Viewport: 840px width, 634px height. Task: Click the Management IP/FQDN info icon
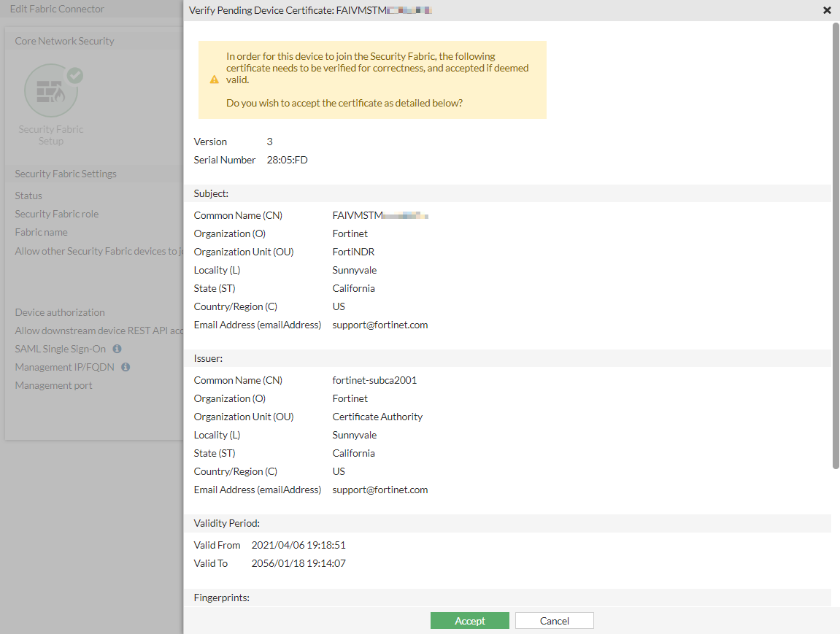tap(126, 367)
